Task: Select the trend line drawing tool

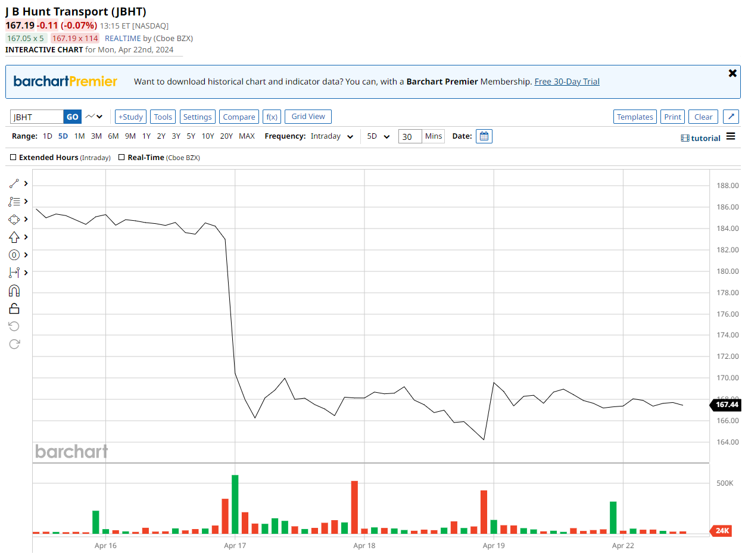Action: 14,183
